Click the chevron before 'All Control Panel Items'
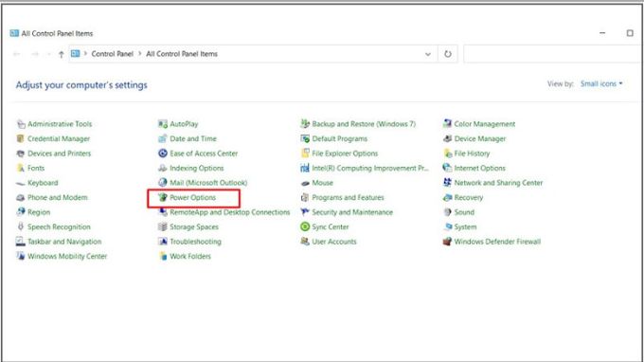Screen dimensions: 644x362 pos(140,54)
